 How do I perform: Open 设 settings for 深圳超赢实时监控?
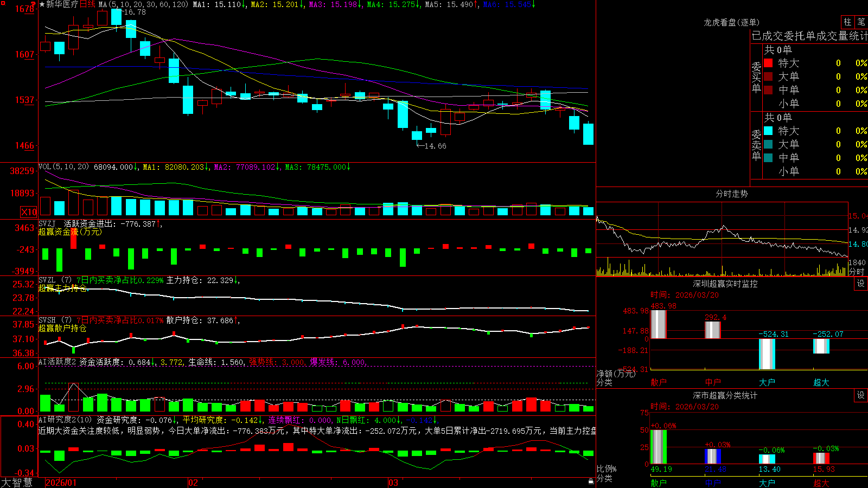[861, 284]
